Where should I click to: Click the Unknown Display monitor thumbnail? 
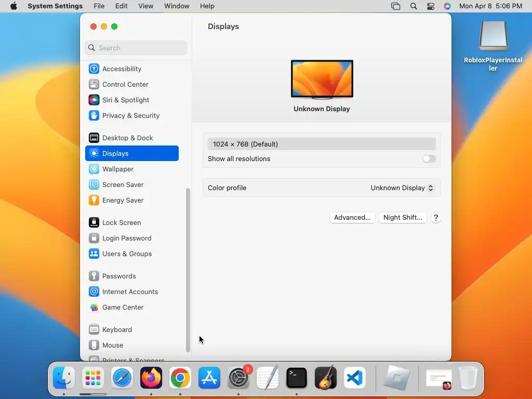click(x=322, y=79)
